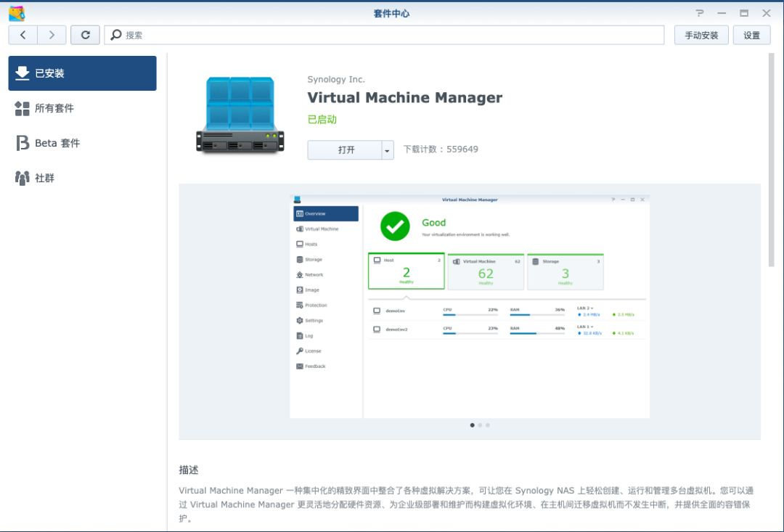Select the first screenshot carousel dot

(x=472, y=425)
